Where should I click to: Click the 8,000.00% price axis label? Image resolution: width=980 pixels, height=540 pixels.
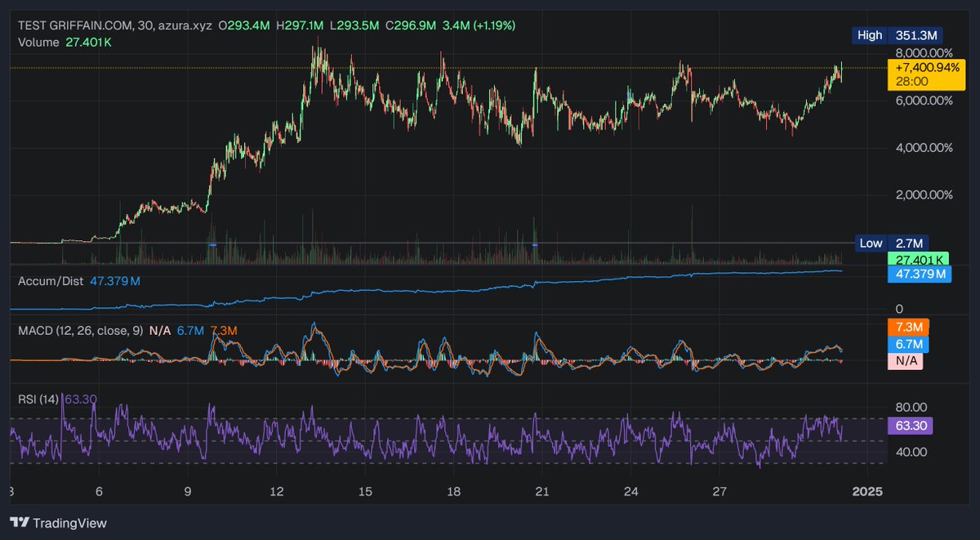pyautogui.click(x=924, y=52)
